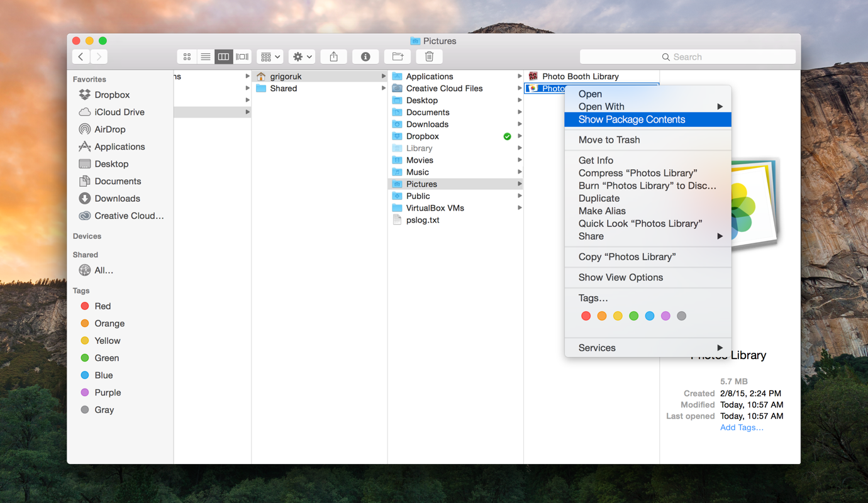The image size is (868, 503).
Task: Select the Photo Booth Library item
Action: 592,76
